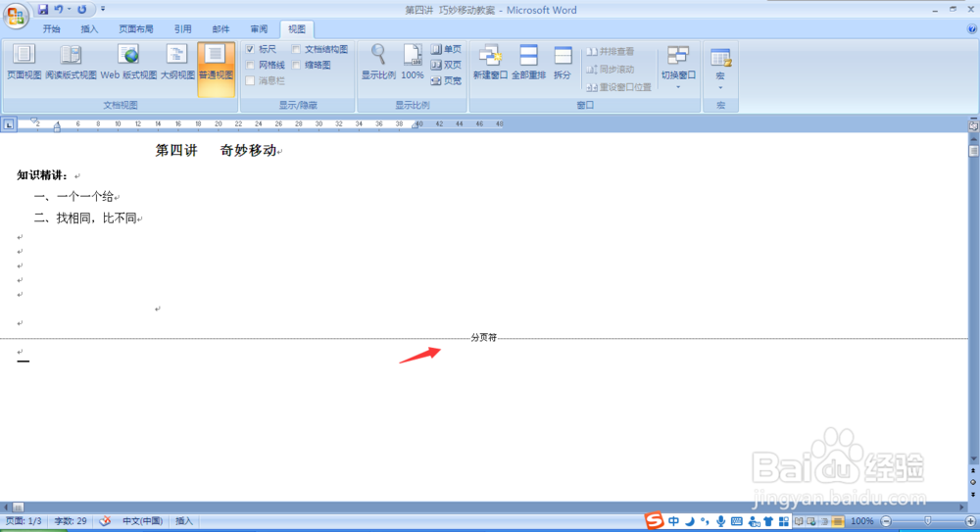Viewport: 980px width, 532px height.
Task: Click 字数: 29 word count
Action: point(71,521)
